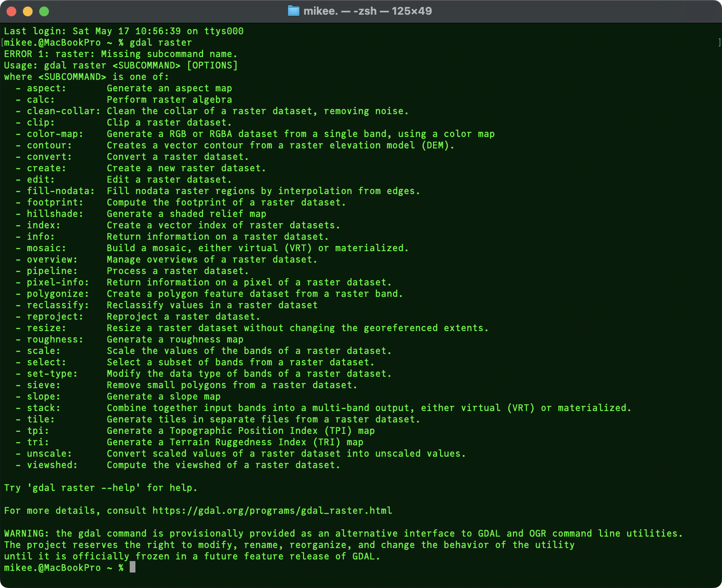Click 'Generate a shaded relief map' description

[187, 214]
